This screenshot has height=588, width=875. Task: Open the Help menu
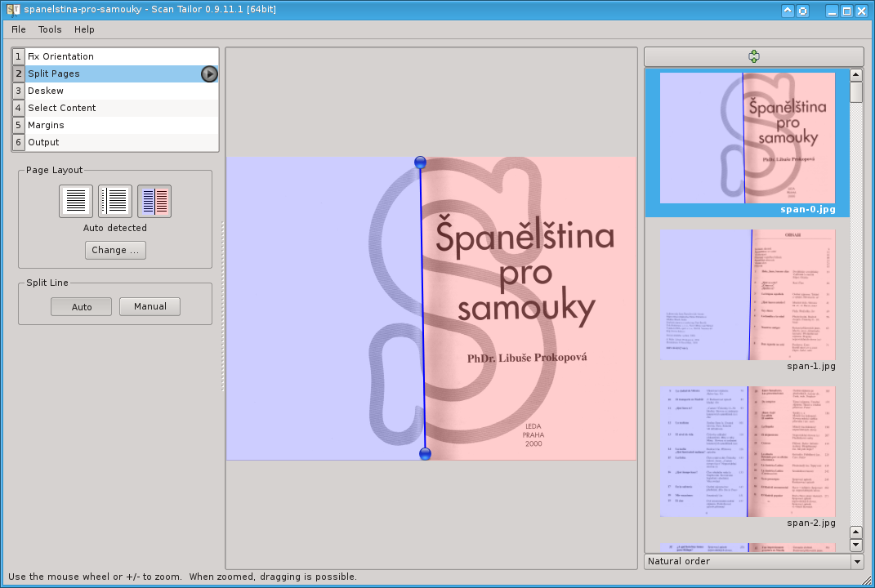[84, 29]
